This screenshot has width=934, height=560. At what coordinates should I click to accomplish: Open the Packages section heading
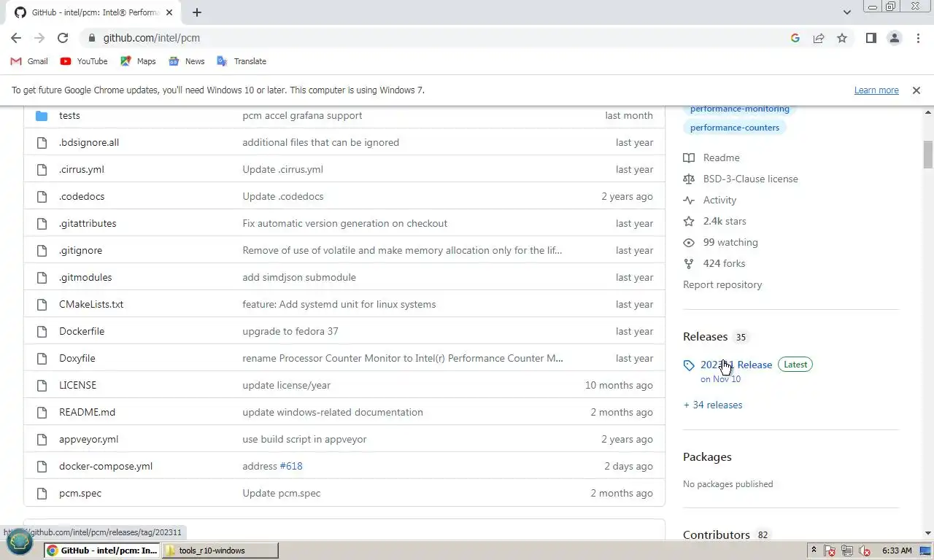[x=707, y=456]
